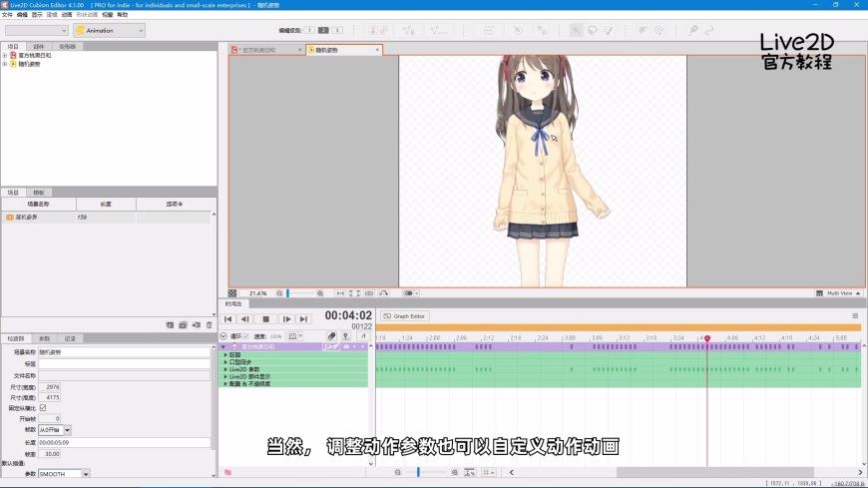This screenshot has height=488, width=868.
Task: Click the circled chevron beside loop option
Action: [223, 336]
